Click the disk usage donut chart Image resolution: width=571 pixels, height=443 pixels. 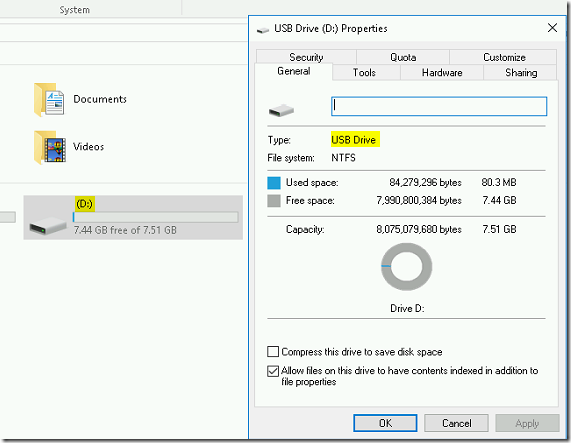406,267
